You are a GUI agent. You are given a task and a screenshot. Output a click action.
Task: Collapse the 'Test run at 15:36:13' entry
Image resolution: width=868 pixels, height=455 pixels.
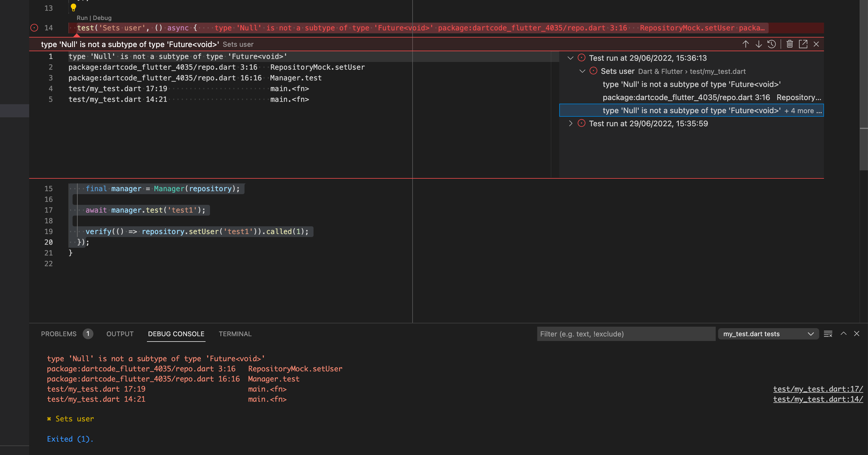pos(571,58)
